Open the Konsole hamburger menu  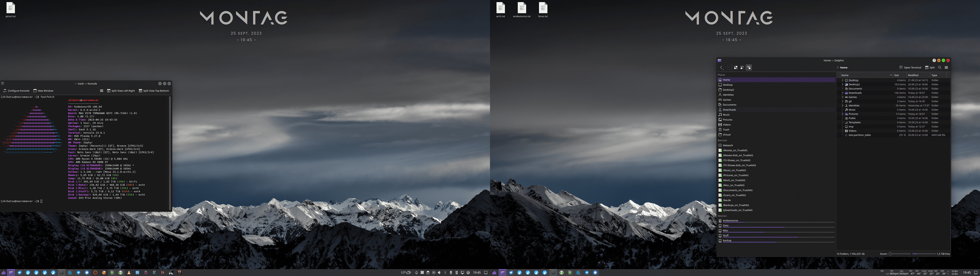pyautogui.click(x=102, y=91)
